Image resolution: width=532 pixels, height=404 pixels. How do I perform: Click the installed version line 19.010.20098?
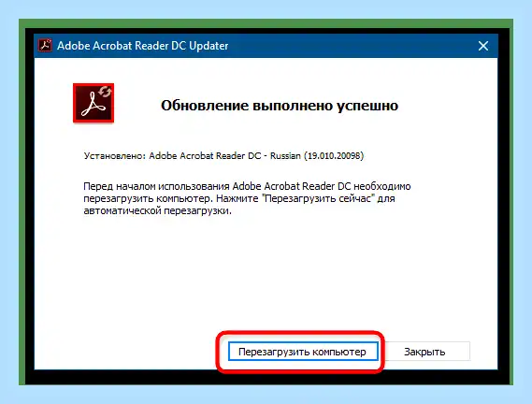pyautogui.click(x=223, y=156)
